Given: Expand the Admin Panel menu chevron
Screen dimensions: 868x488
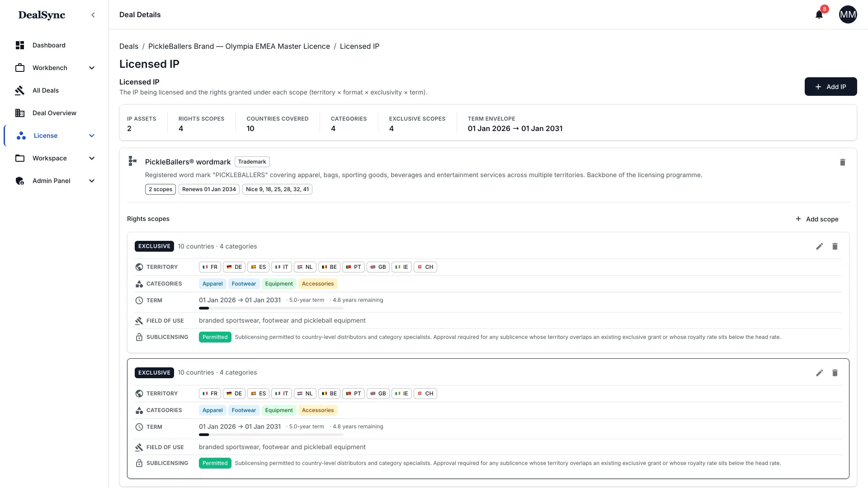Looking at the screenshot, I should click(x=92, y=181).
